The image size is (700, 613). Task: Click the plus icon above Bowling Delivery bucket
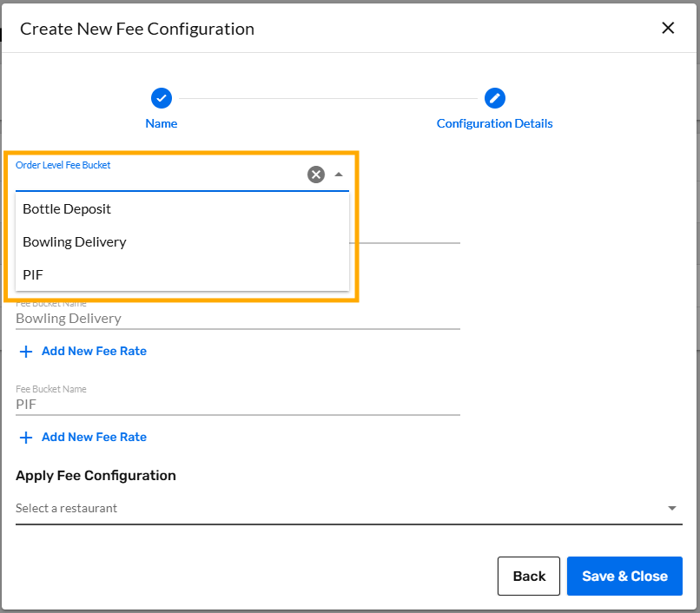pyautogui.click(x=26, y=351)
